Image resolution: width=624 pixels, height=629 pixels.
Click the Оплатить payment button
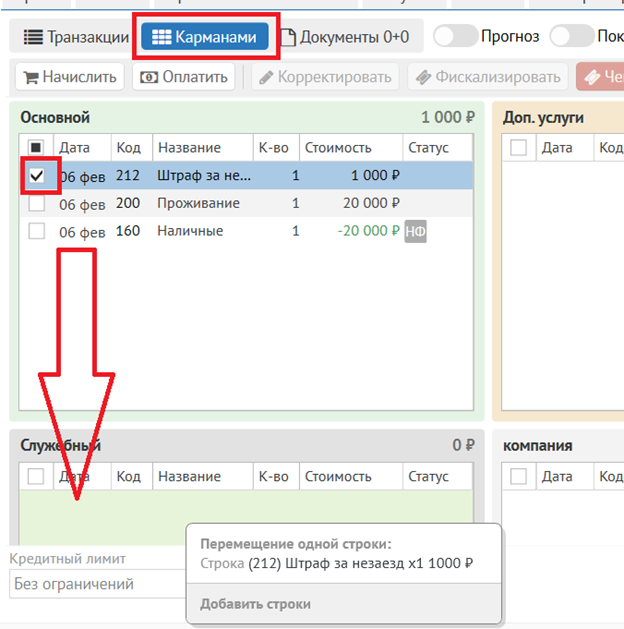click(184, 76)
